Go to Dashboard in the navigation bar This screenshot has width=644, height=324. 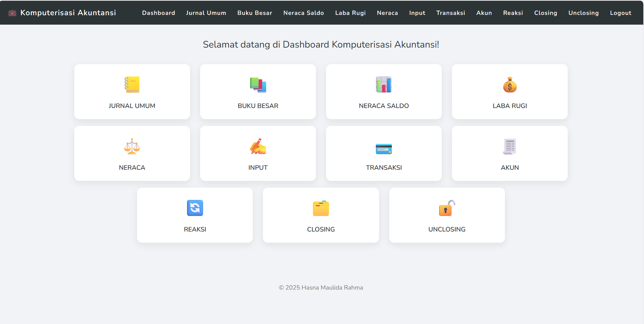[x=158, y=13]
